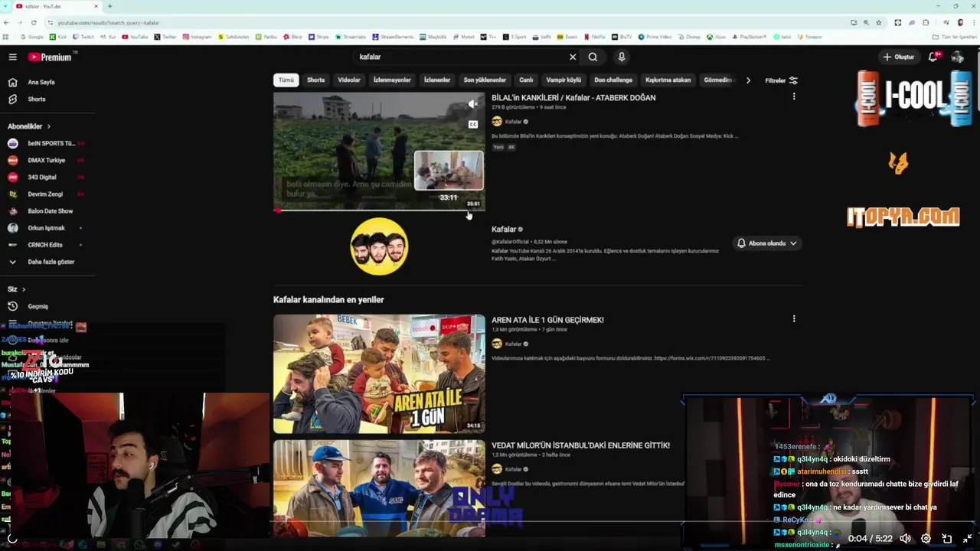980x551 pixels.
Task: Select the İzlenmeyenler filter chip
Action: point(392,80)
